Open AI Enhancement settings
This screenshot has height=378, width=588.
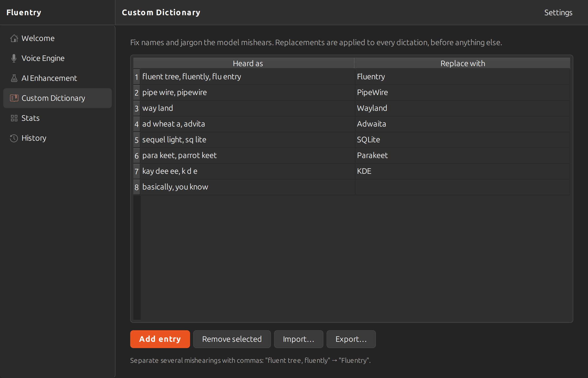click(57, 78)
